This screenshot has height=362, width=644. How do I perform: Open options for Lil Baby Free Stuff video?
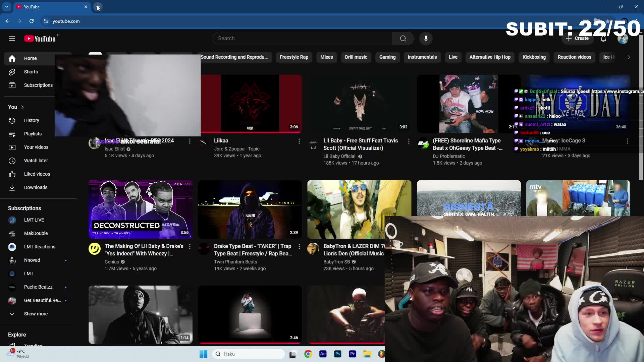click(409, 141)
